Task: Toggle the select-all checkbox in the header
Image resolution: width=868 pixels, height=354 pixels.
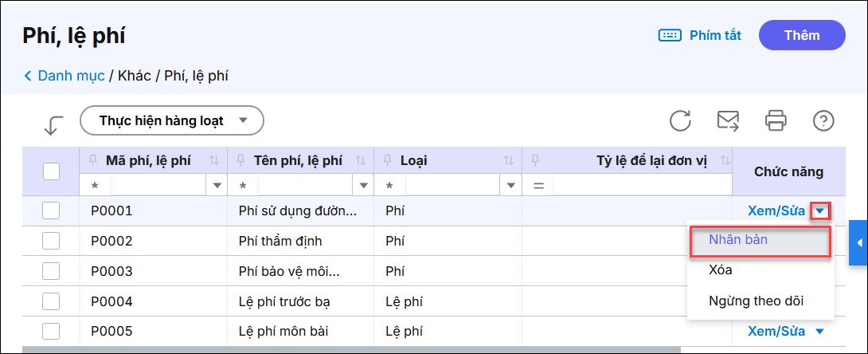Action: [x=51, y=171]
